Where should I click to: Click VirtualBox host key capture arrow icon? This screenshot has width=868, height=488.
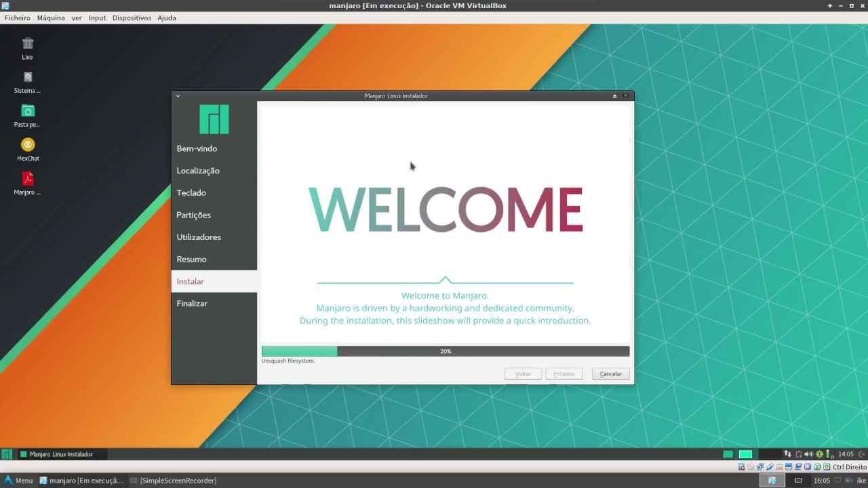[x=827, y=467]
